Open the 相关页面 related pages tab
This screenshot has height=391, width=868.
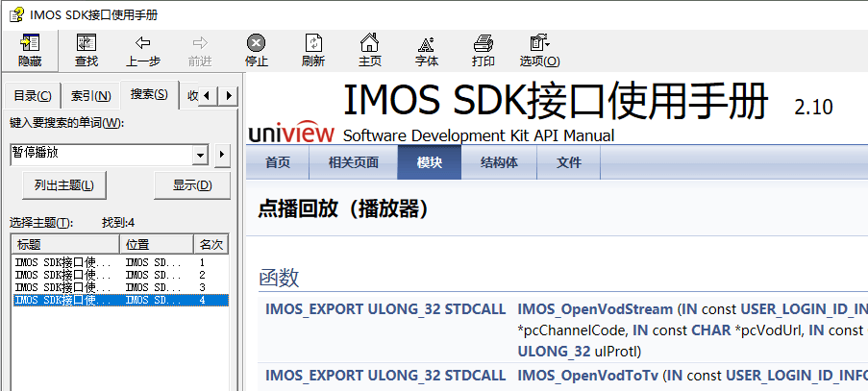[x=353, y=162]
